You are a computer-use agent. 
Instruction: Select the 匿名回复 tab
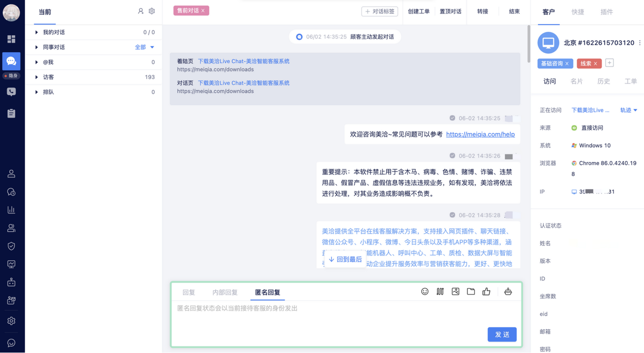tap(267, 292)
